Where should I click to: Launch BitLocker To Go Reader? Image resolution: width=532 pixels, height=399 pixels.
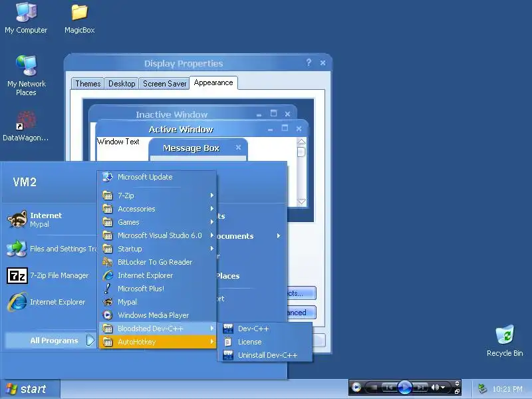(x=158, y=262)
